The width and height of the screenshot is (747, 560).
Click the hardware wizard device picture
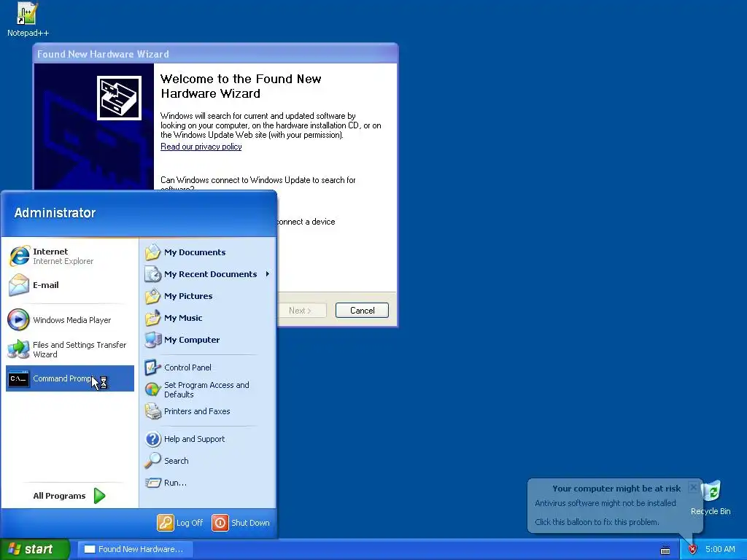[x=119, y=98]
